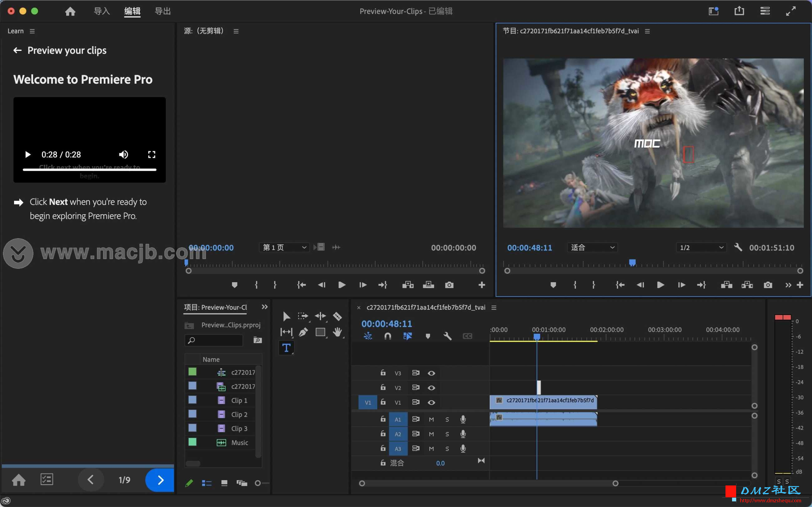This screenshot has width=812, height=507.
Task: Open Program monitor settings wrench
Action: tap(738, 248)
